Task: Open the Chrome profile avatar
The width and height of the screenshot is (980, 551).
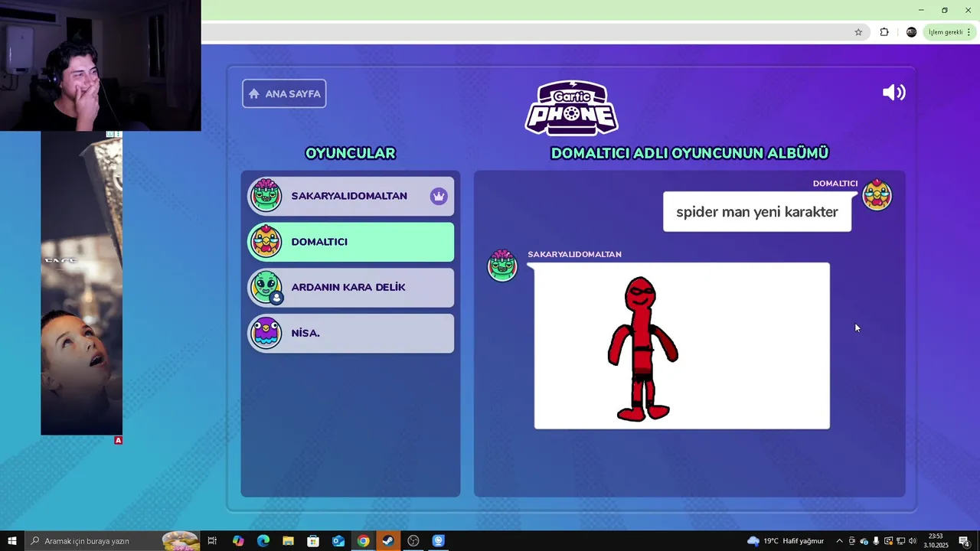Action: (911, 32)
